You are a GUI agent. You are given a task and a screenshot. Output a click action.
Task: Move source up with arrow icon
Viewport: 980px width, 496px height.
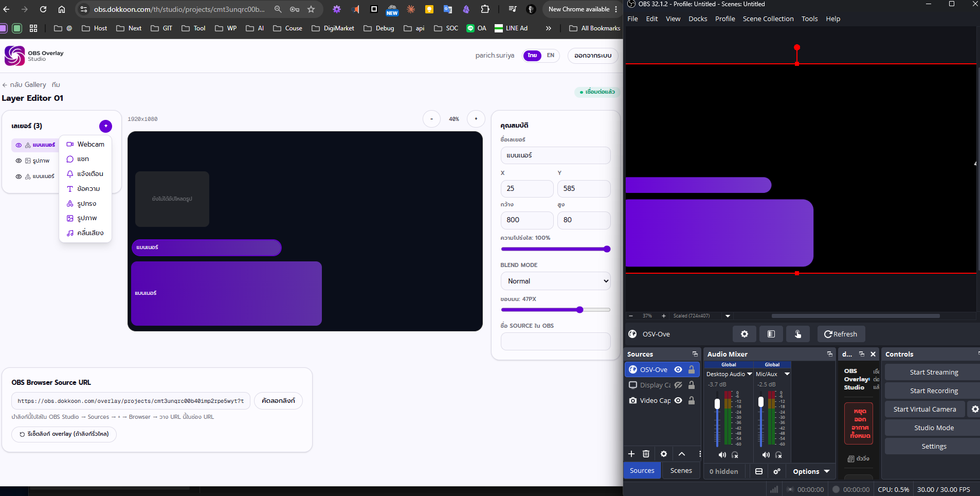682,454
